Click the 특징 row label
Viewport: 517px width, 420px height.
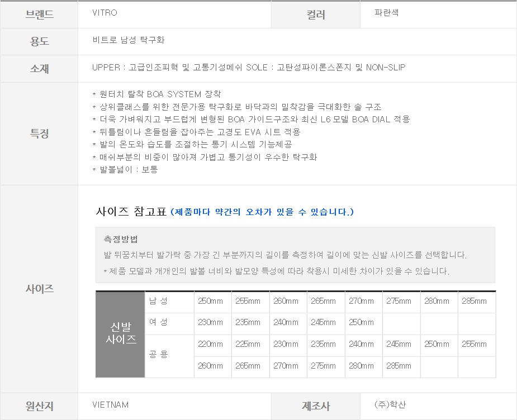pyautogui.click(x=39, y=133)
